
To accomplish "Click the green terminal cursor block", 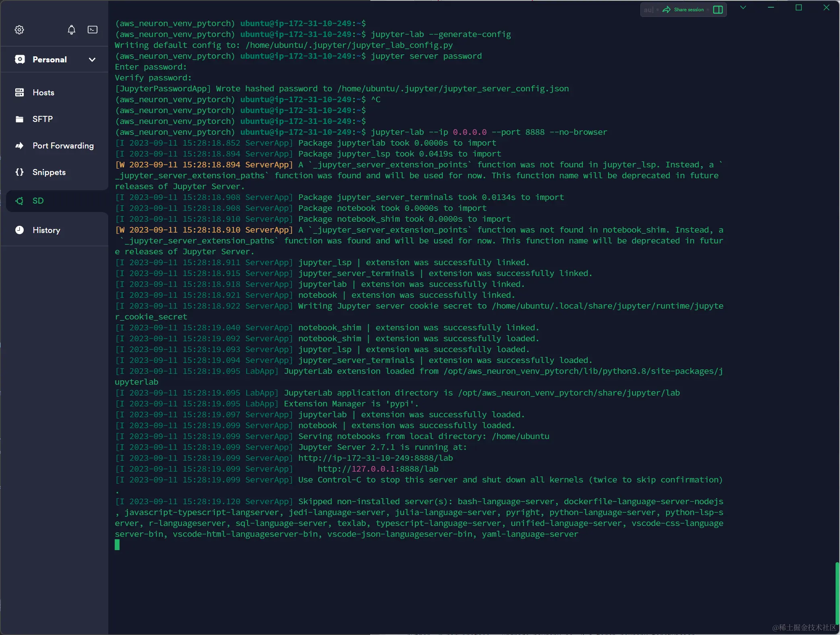I will pyautogui.click(x=117, y=545).
